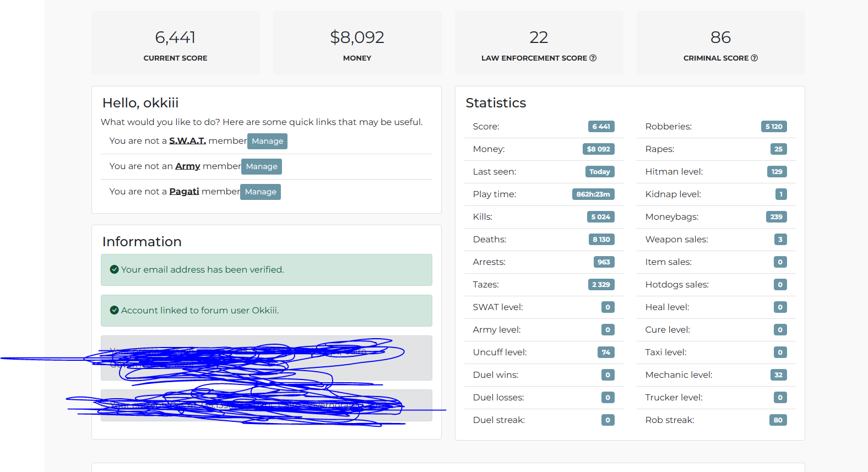Click the 'Mechanic level:' label

tap(679, 375)
